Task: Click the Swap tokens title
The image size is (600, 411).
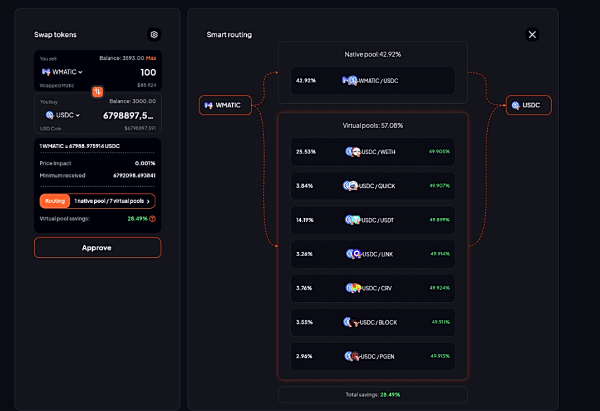Action: (x=55, y=35)
